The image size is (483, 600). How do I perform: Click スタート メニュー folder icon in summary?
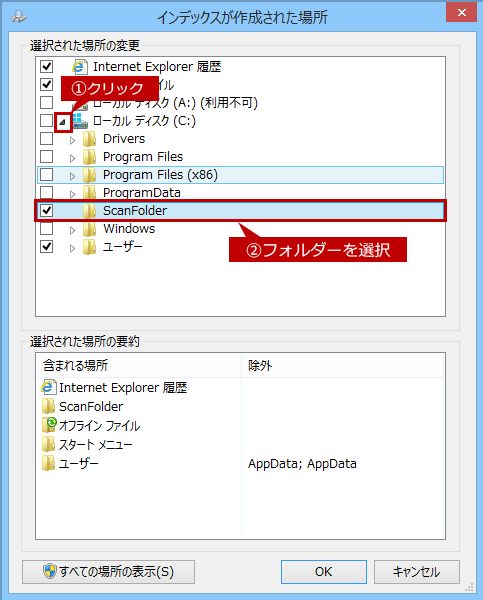[48, 444]
